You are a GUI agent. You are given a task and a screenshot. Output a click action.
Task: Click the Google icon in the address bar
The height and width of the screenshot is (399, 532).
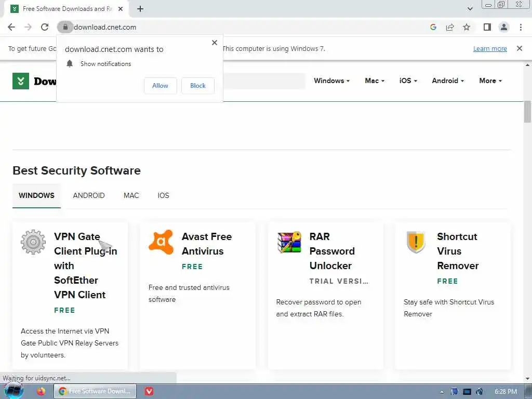433,27
